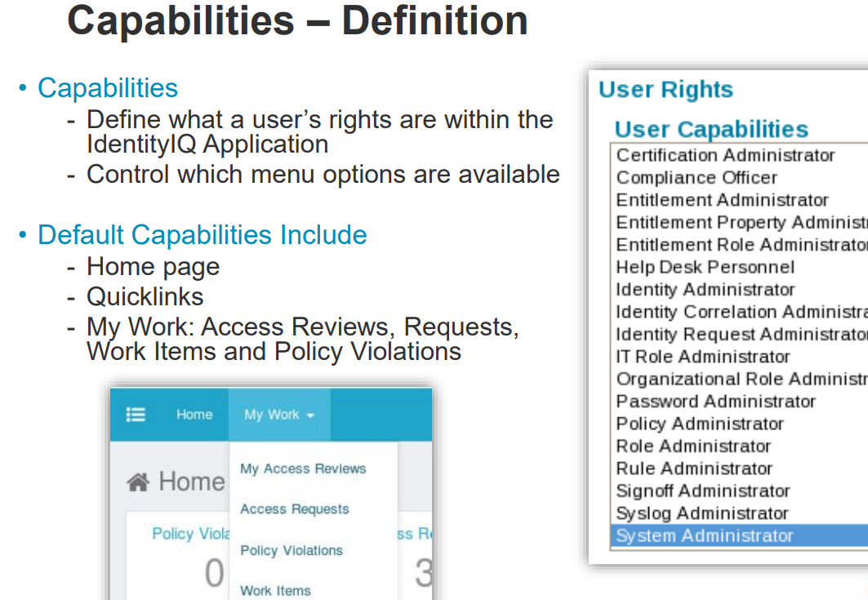
Task: Click the User Capabilities label
Action: point(711,129)
